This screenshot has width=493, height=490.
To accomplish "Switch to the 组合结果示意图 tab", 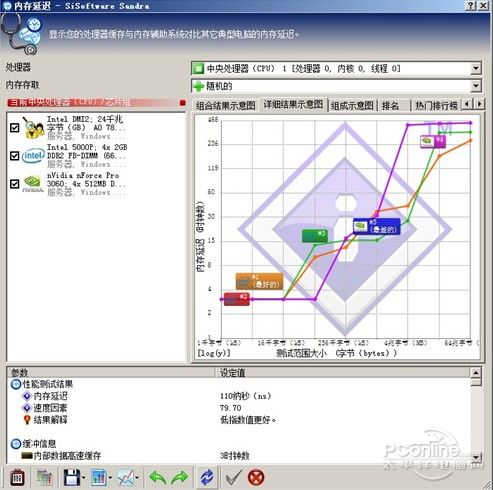I will point(226,106).
